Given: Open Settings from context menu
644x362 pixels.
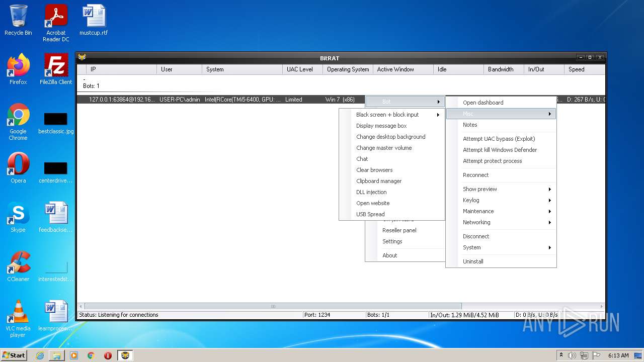Looking at the screenshot, I should coord(405,241).
